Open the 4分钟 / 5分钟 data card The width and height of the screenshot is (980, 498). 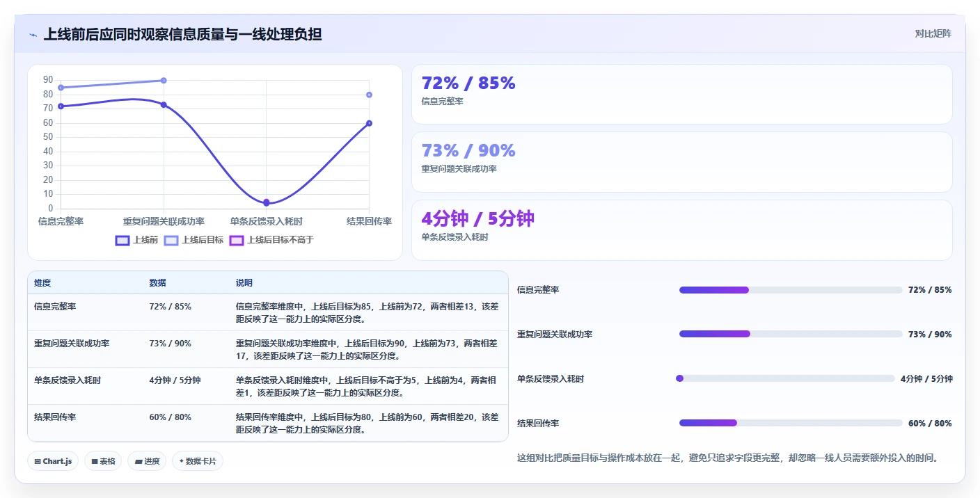(x=682, y=230)
